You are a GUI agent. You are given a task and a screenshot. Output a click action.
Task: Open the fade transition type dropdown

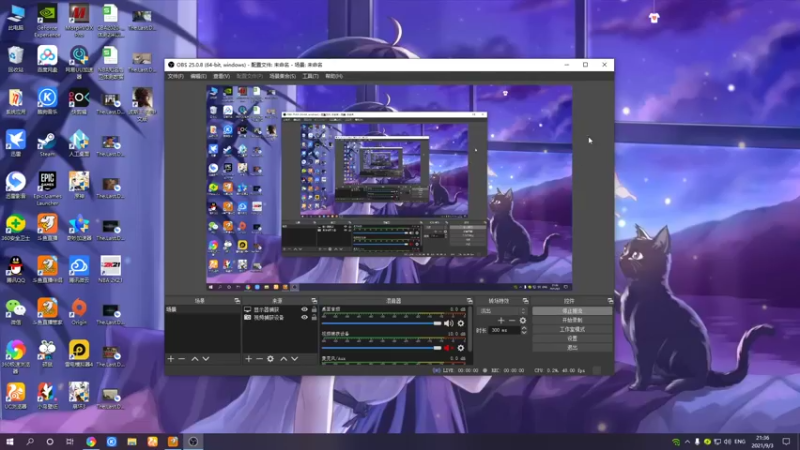pos(502,311)
